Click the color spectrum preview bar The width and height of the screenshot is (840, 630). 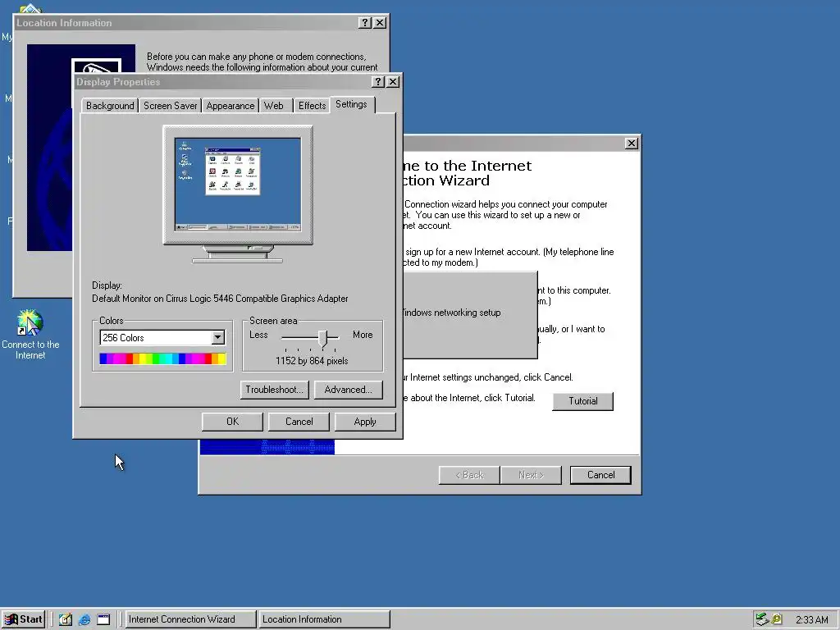[163, 359]
